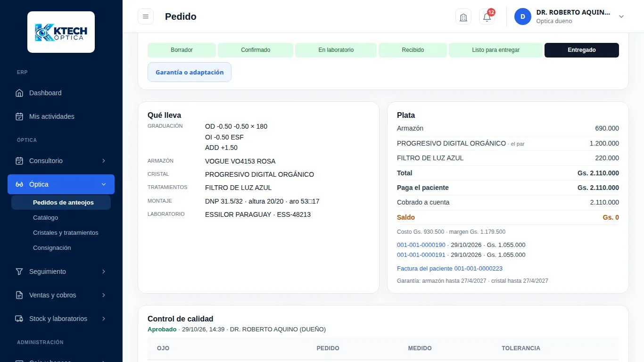Click the KTECH Óptica logo
Screen dimensions: 644x362
click(x=61, y=32)
